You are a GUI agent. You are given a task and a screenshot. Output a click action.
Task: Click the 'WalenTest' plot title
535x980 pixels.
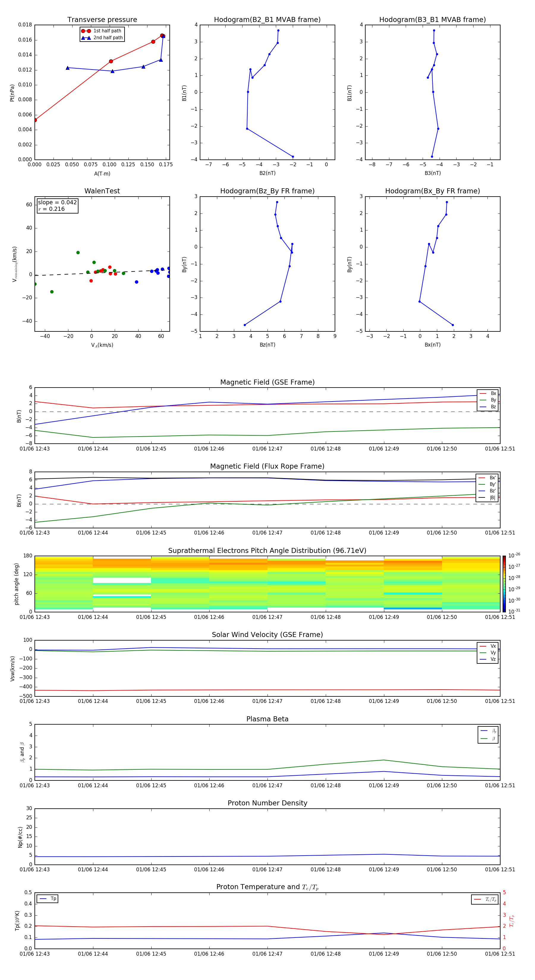click(102, 191)
